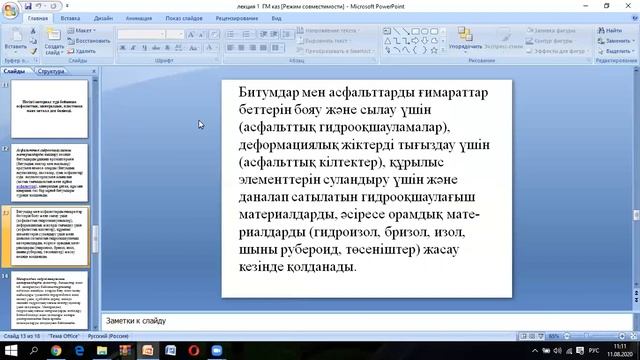Click zoom in plus button on status bar

pyautogui.click(x=622, y=336)
